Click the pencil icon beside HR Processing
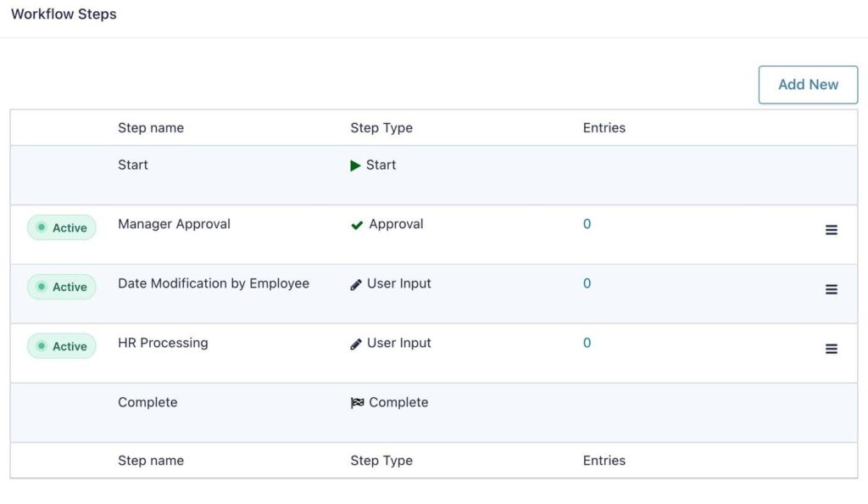Image resolution: width=868 pixels, height=504 pixels. click(x=356, y=343)
